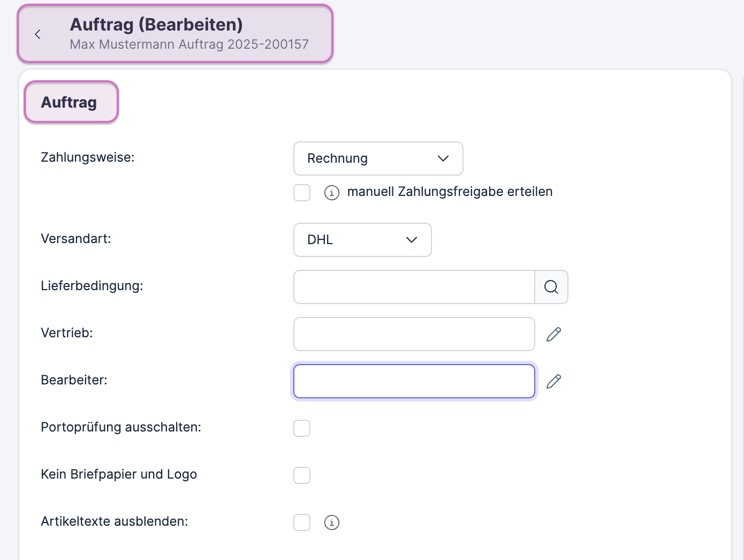Click the Auftrag (Bearbeiten) page title

(x=156, y=25)
